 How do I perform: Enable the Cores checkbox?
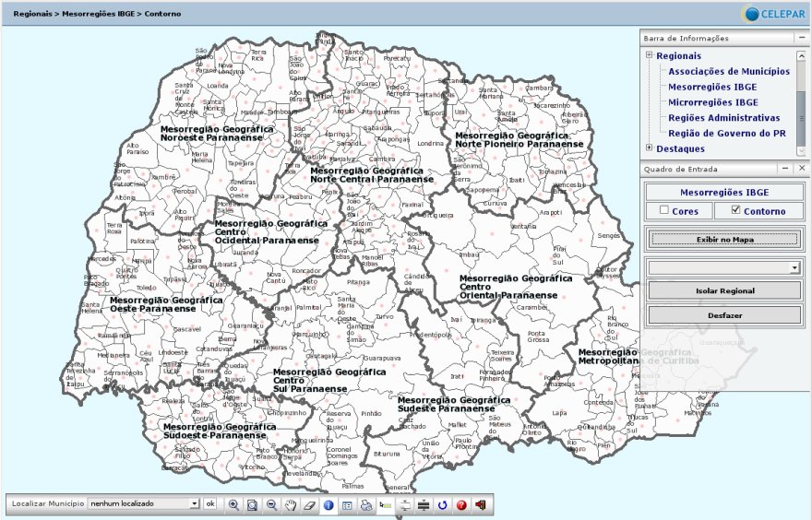tap(664, 211)
